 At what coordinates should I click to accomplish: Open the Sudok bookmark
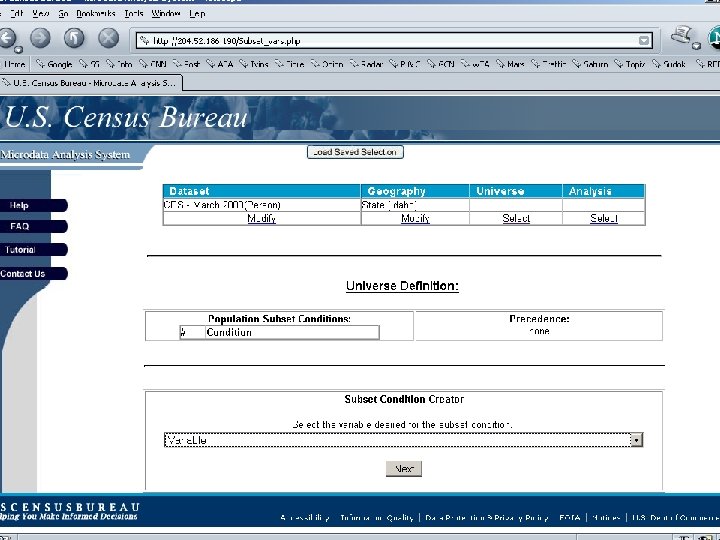click(669, 64)
